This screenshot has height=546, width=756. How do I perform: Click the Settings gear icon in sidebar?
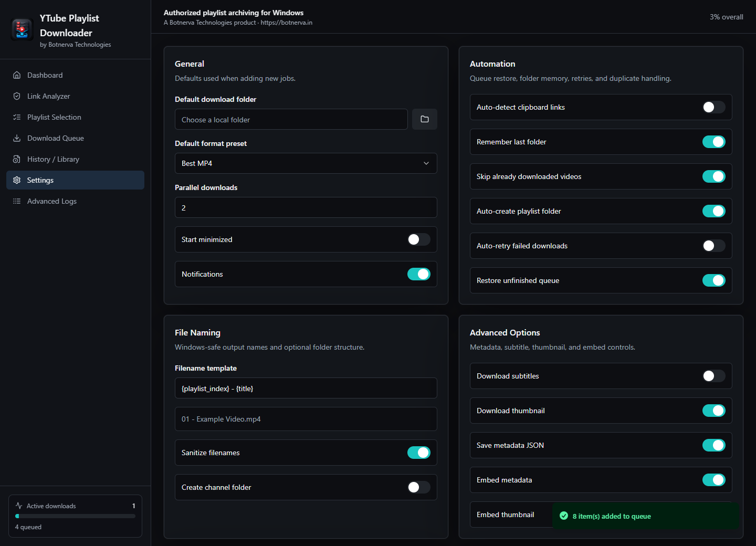coord(17,180)
